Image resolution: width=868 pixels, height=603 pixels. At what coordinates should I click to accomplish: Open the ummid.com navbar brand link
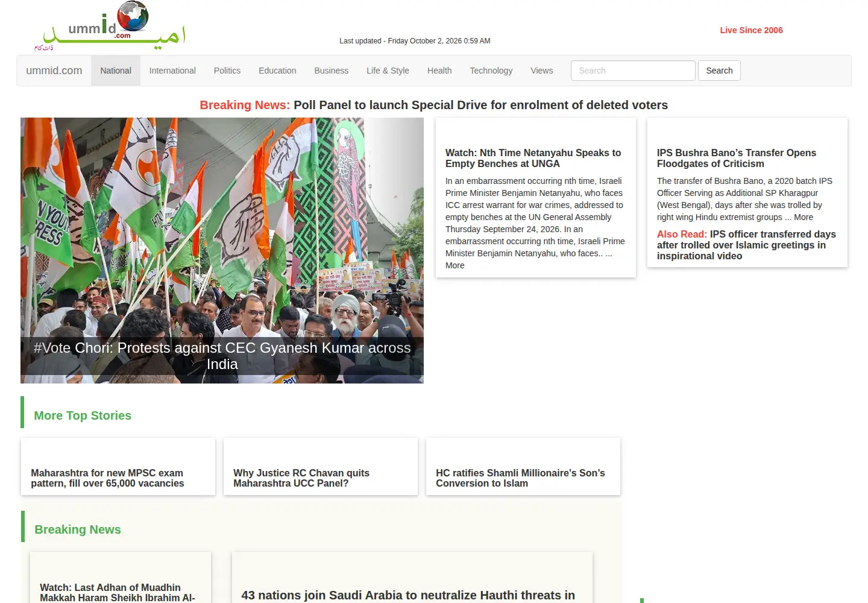(x=54, y=71)
